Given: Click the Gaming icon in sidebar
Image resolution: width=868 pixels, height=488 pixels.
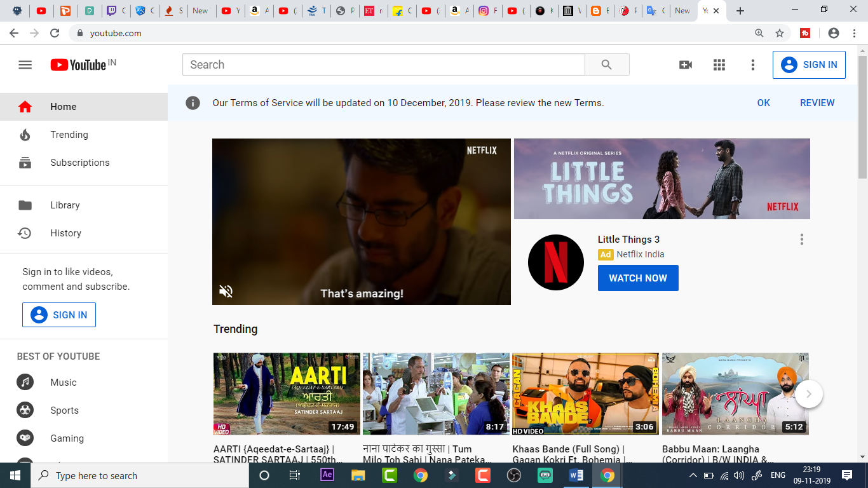Looking at the screenshot, I should point(25,438).
